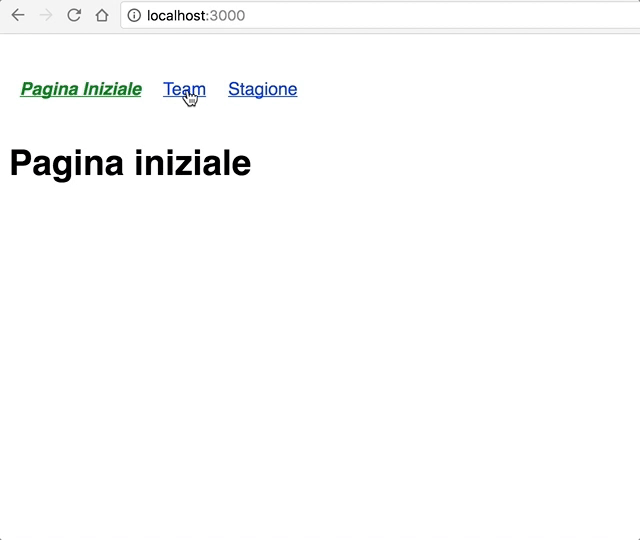Go to the browser home page
This screenshot has height=540, width=640.
(101, 15)
